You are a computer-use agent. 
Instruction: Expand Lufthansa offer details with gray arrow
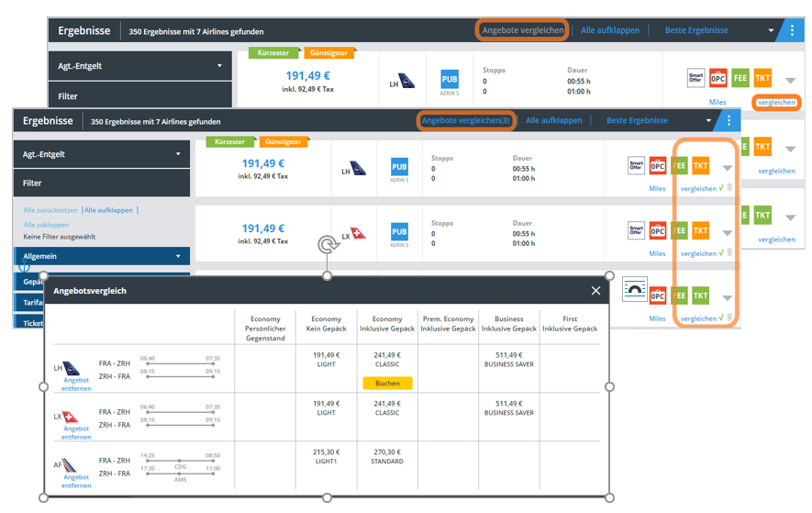tap(727, 168)
